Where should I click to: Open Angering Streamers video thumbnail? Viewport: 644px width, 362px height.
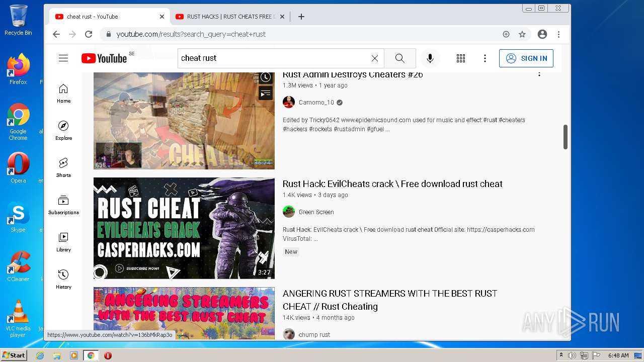click(x=184, y=313)
